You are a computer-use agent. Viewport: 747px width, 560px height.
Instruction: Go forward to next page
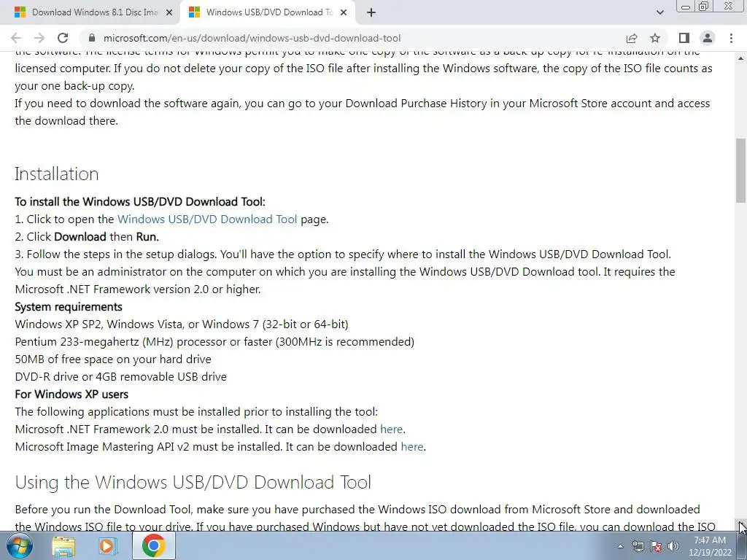39,38
